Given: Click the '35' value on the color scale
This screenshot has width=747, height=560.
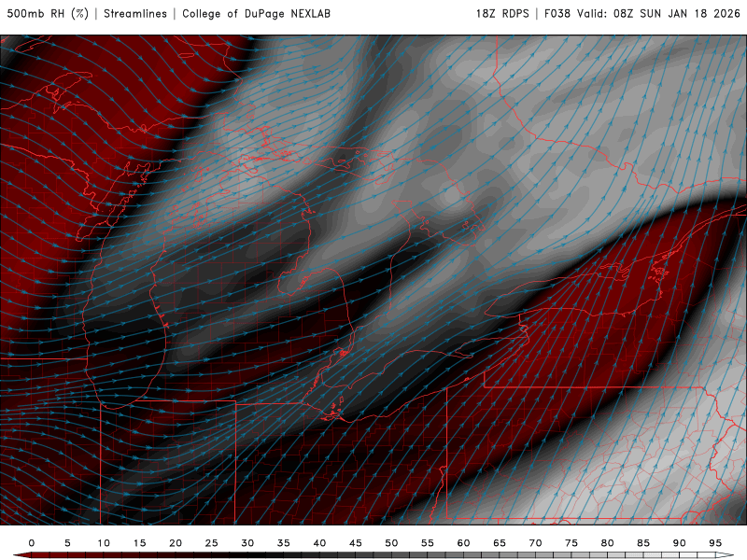Looking at the screenshot, I should 284,543.
